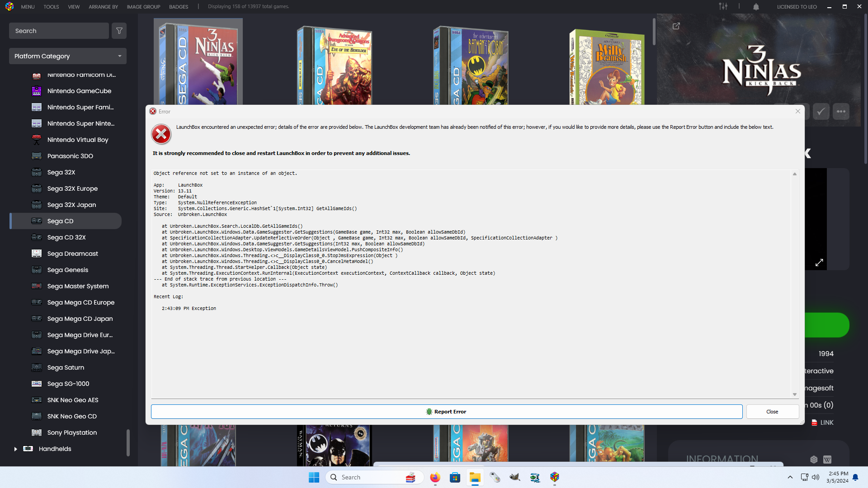868x488 pixels.
Task: Click the Windows taskbar Search box
Action: pyautogui.click(x=374, y=477)
